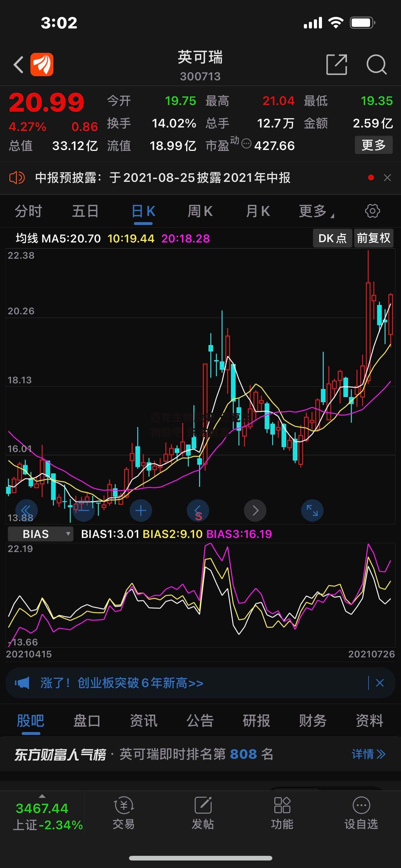Move chart left with single arrow button
The width and height of the screenshot is (401, 868).
click(x=198, y=511)
